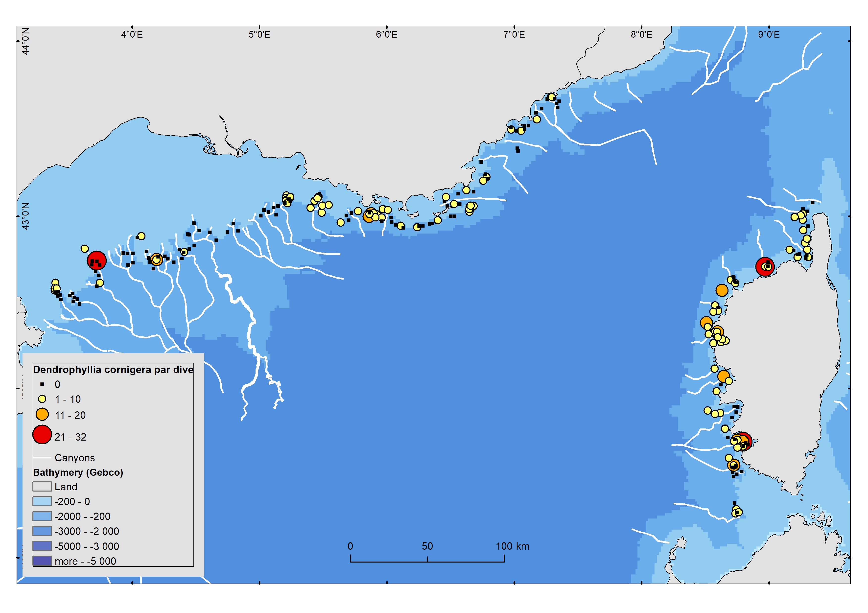Click the white Canyons line symbol in legend

click(x=42, y=458)
